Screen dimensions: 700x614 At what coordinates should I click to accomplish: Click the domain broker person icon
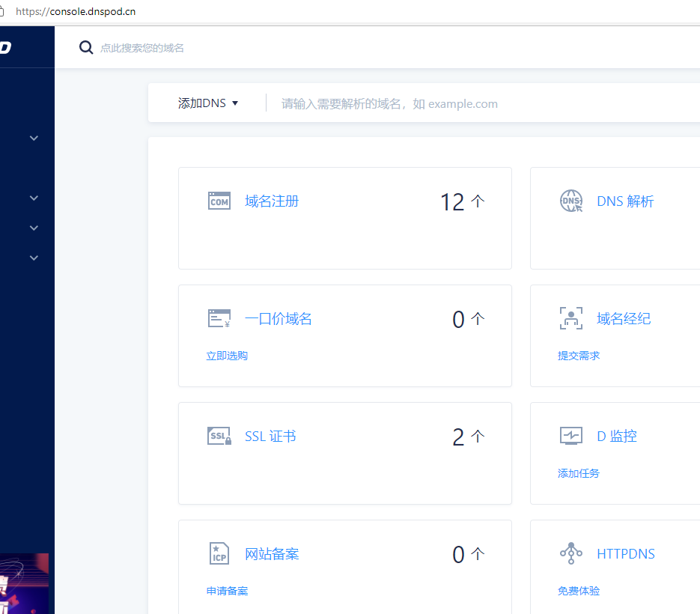[571, 318]
